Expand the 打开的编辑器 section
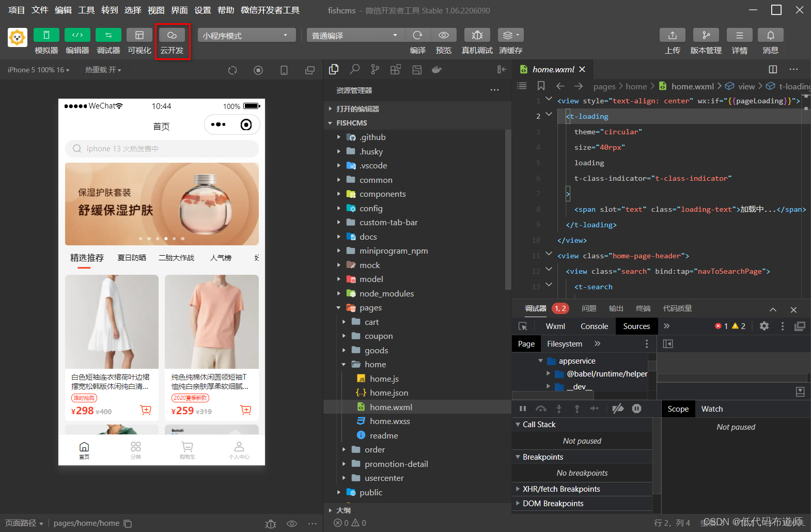 357,109
